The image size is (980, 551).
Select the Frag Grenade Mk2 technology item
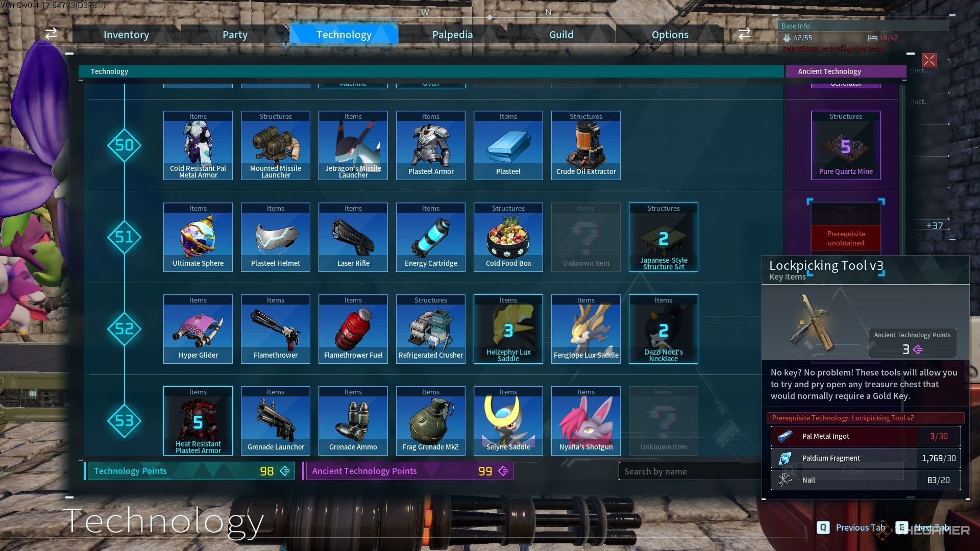click(431, 420)
